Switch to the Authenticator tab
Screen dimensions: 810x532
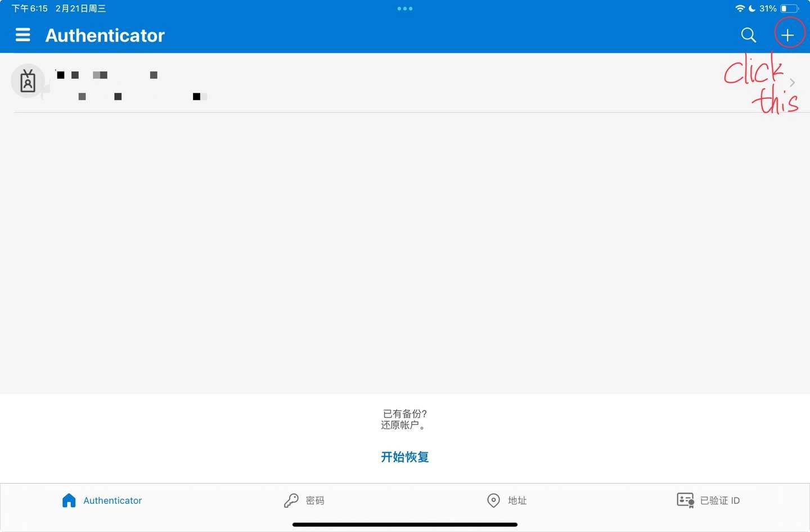coord(102,501)
